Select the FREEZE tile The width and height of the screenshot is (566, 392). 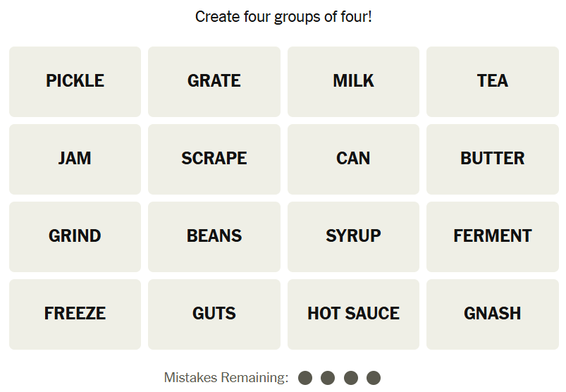pyautogui.click(x=75, y=314)
